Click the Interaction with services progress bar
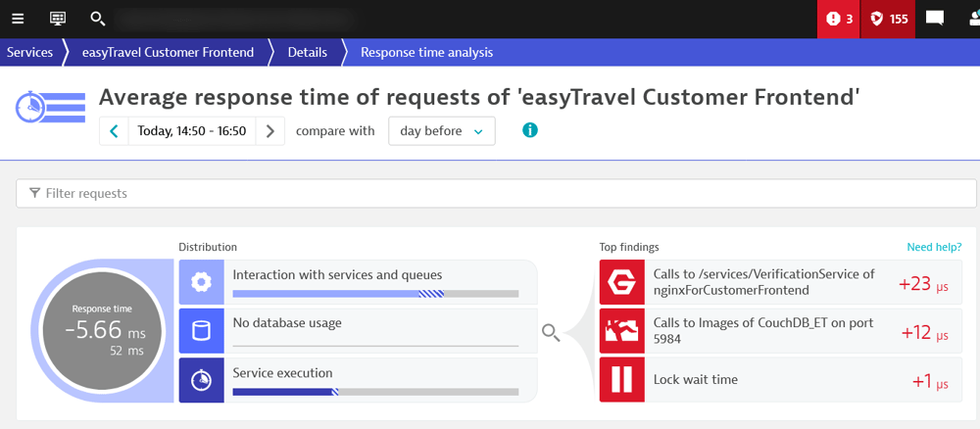980x429 pixels. click(375, 294)
